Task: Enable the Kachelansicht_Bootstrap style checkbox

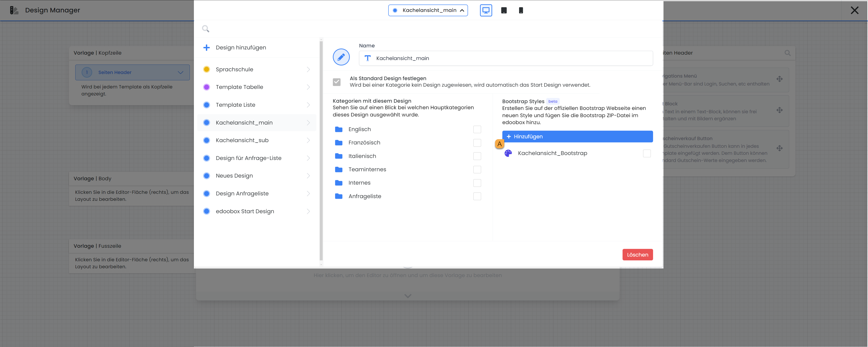Action: pyautogui.click(x=647, y=153)
